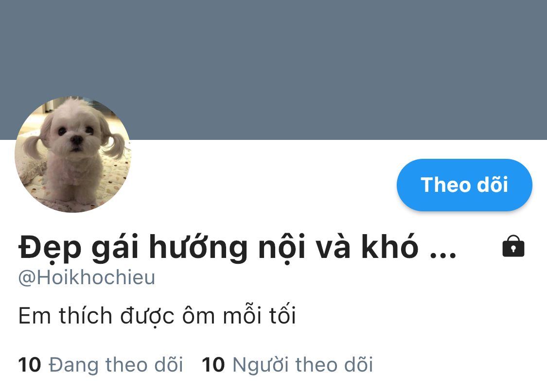The image size is (547, 392).
Task: Open the Đang theo dõi following list
Action: pos(101,364)
